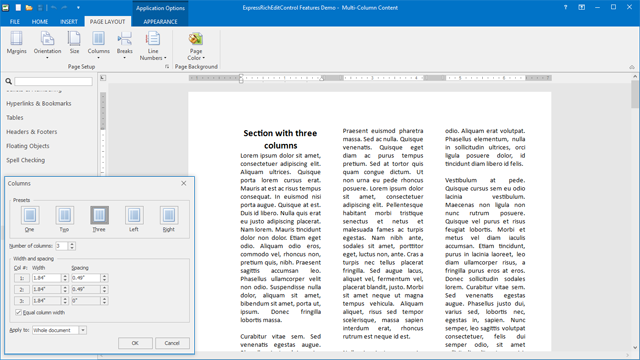Close the Columns dialog
The width and height of the screenshot is (640, 360).
point(184,183)
